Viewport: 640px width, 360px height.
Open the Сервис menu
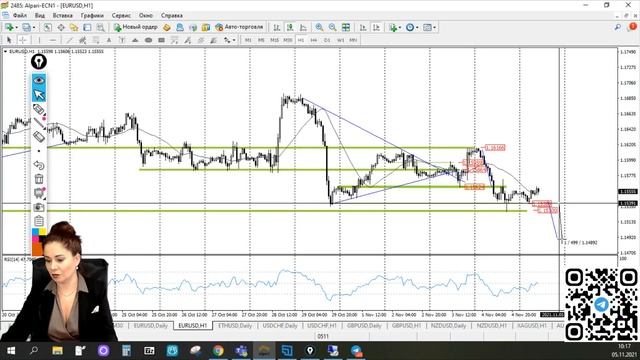(121, 16)
